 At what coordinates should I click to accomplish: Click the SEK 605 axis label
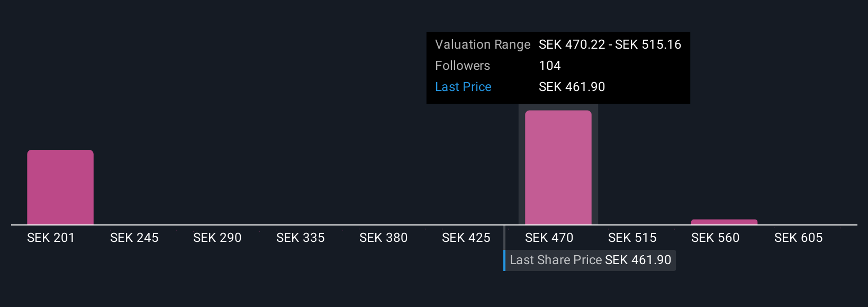coord(798,238)
